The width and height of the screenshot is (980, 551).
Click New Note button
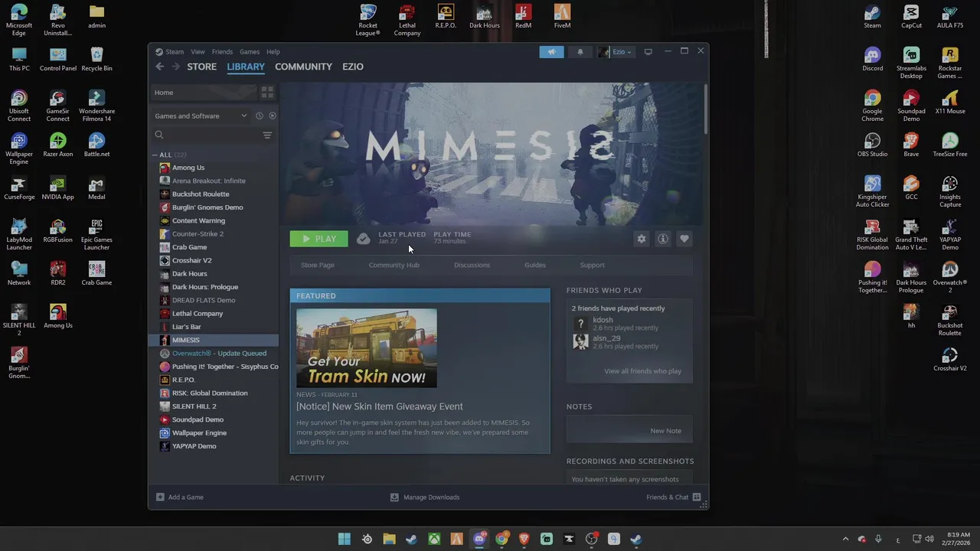(x=665, y=431)
